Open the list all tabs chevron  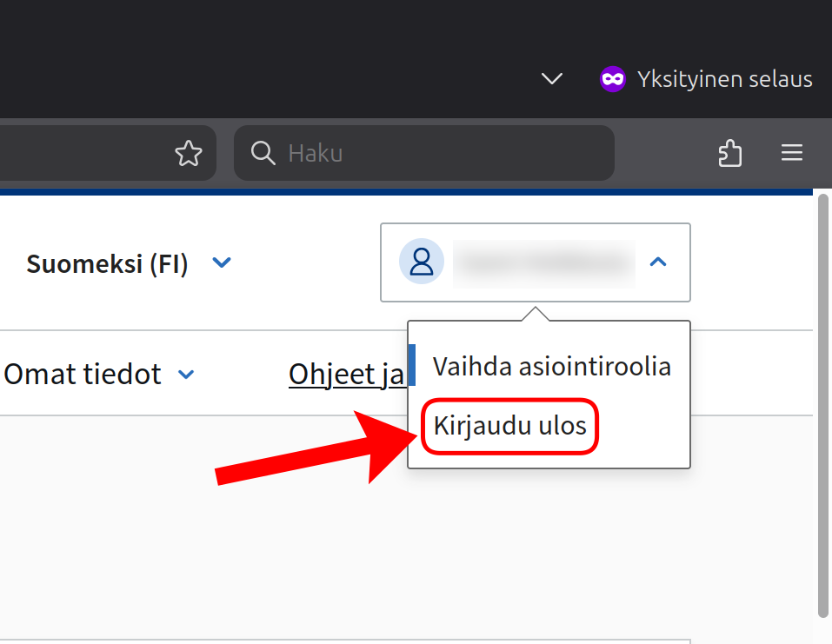[551, 79]
